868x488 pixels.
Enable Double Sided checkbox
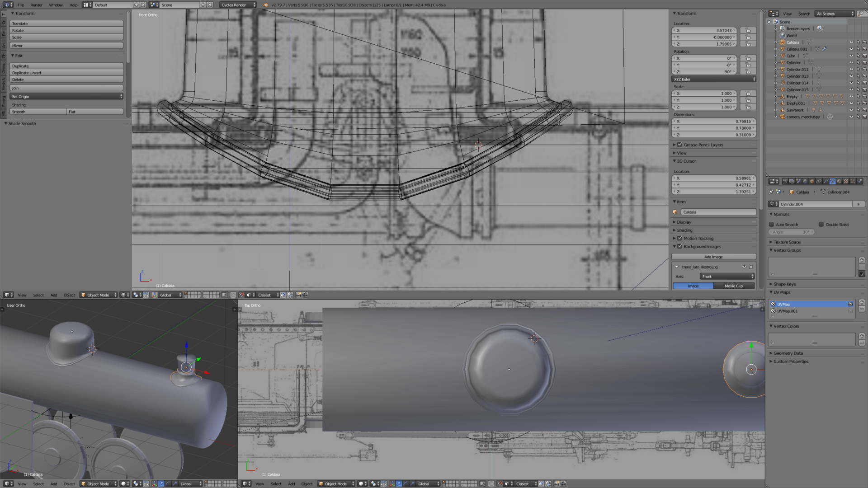[821, 225]
